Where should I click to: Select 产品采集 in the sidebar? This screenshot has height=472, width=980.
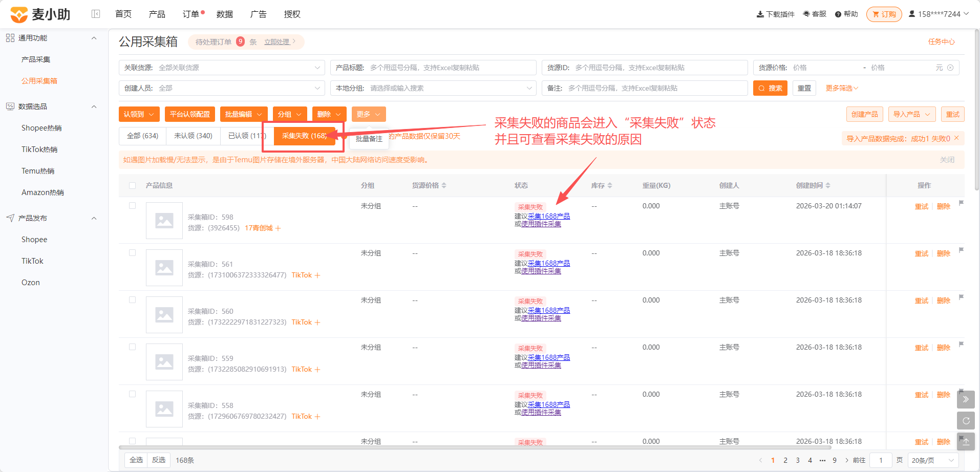[36, 59]
